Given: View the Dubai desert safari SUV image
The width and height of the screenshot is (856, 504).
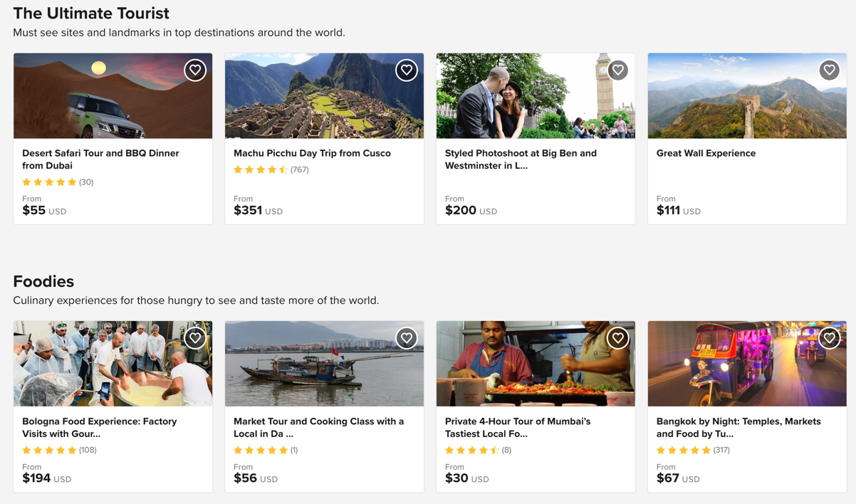Looking at the screenshot, I should point(113,95).
